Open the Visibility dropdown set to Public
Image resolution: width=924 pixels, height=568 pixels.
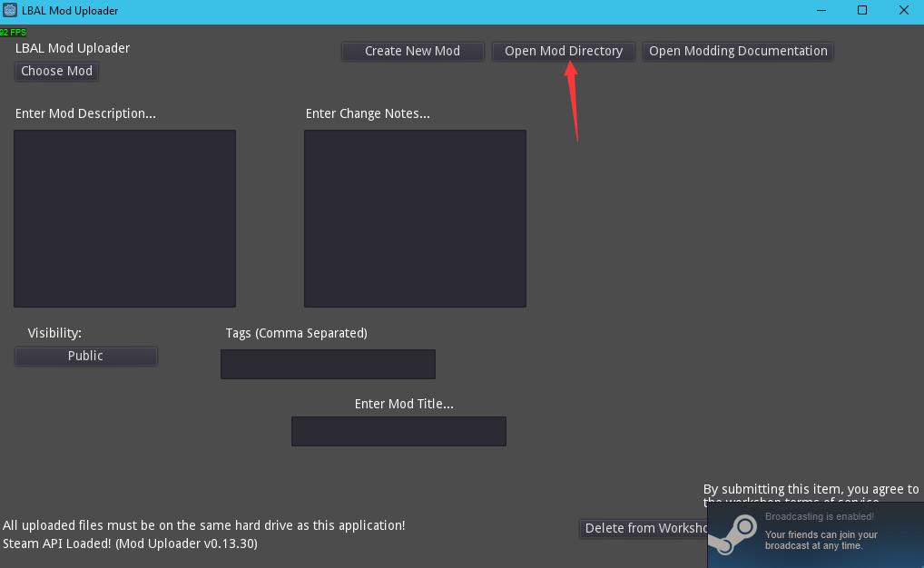coord(86,356)
